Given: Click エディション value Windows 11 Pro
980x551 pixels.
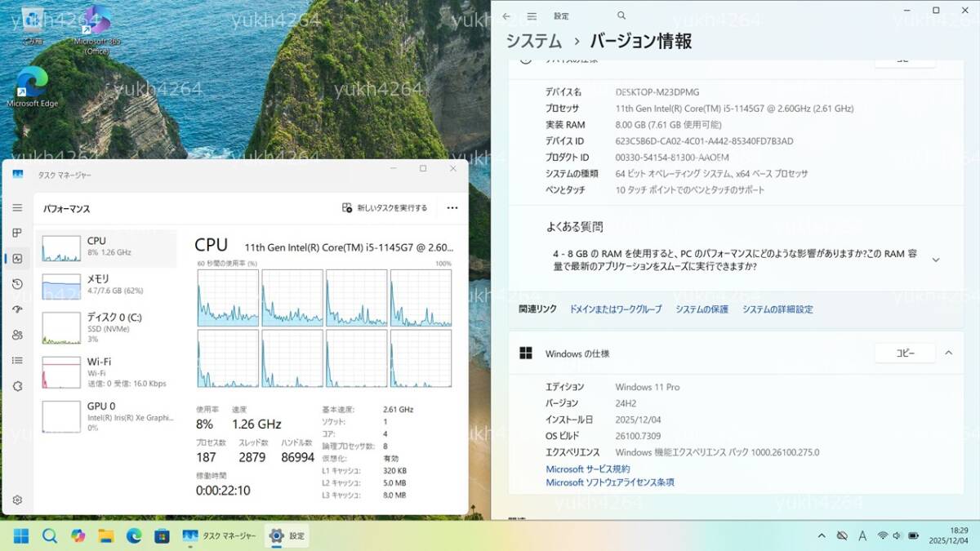Looking at the screenshot, I should [x=648, y=387].
